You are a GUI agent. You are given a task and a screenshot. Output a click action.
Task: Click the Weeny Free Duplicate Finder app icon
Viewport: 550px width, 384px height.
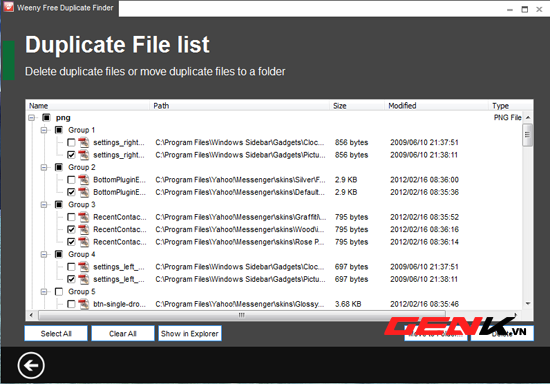click(x=8, y=7)
